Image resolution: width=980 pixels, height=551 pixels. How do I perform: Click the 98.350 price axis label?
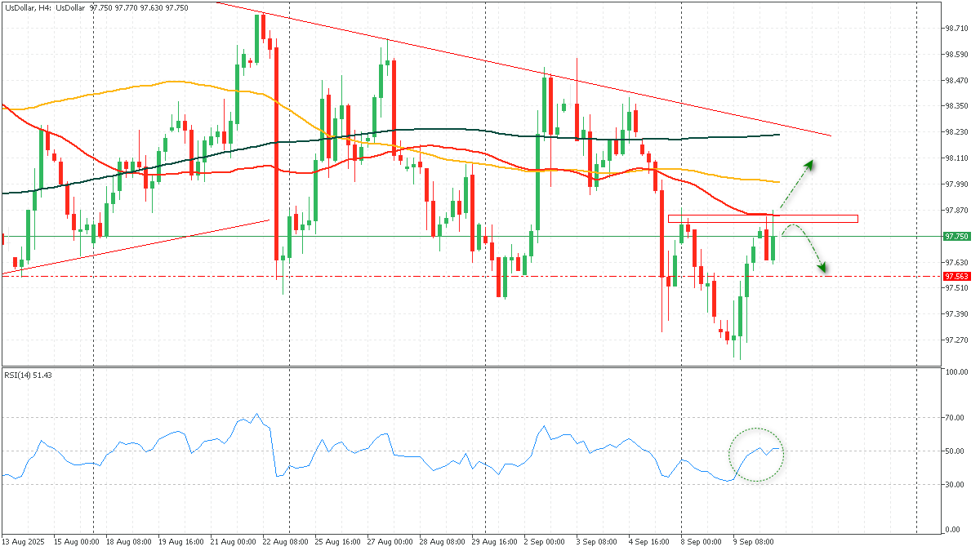pos(955,106)
